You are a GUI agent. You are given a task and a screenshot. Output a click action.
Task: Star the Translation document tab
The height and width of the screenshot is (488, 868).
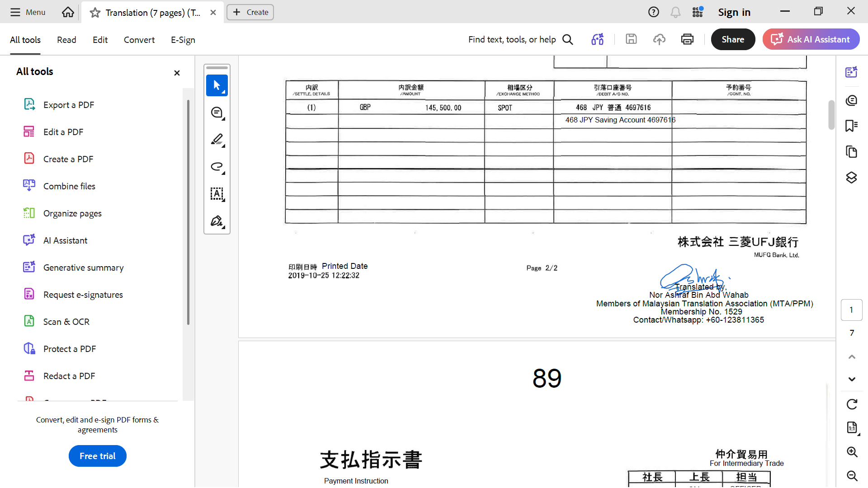(x=95, y=13)
